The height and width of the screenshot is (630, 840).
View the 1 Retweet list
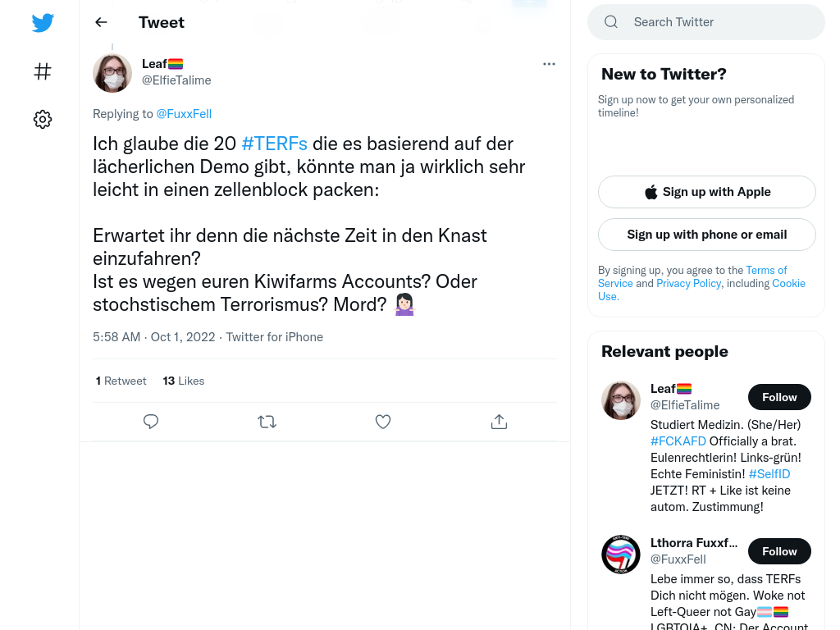click(x=121, y=381)
